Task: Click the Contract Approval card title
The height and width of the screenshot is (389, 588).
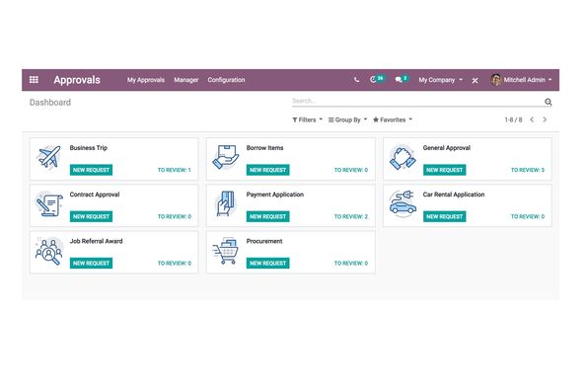Action: coord(95,194)
